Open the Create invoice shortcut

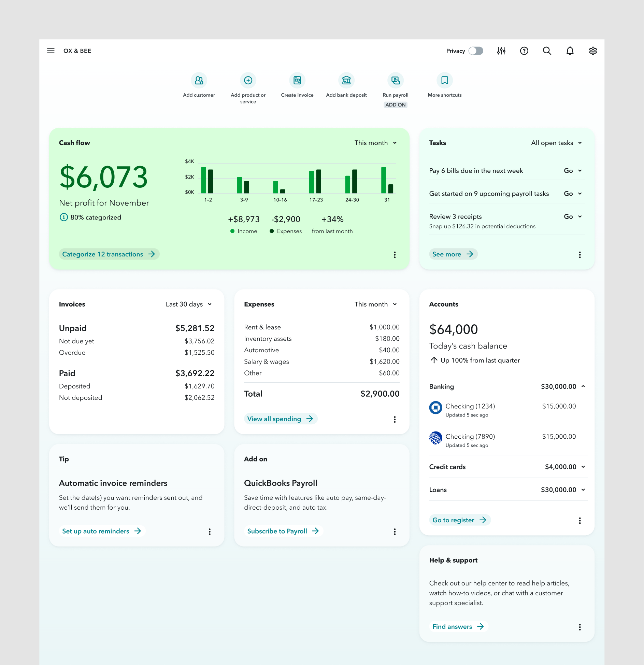coord(297,81)
